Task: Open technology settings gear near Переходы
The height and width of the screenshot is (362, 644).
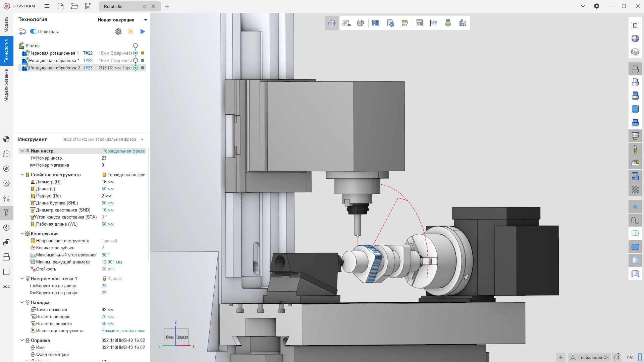Action: [x=118, y=32]
